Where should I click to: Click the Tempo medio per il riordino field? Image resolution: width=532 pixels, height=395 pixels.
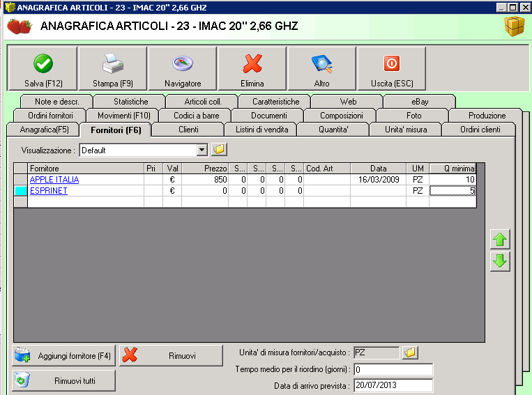393,369
